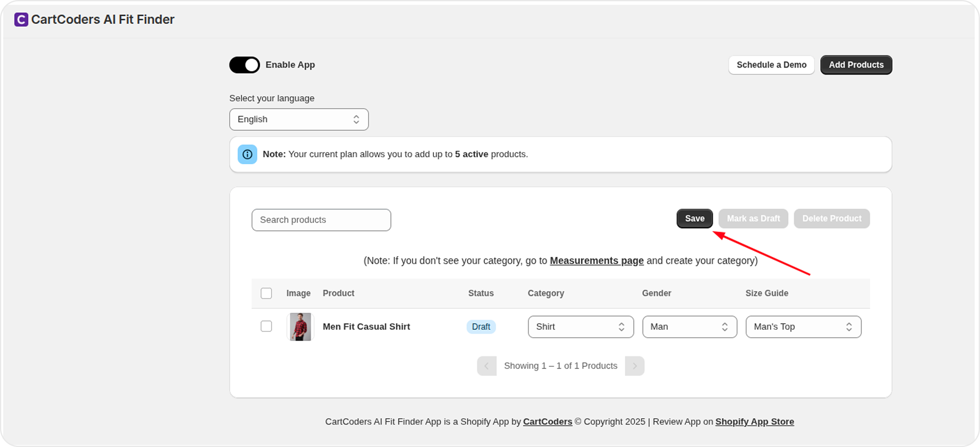Viewport: 980px width, 447px height.
Task: Toggle the Enable App switch
Action: tap(245, 65)
